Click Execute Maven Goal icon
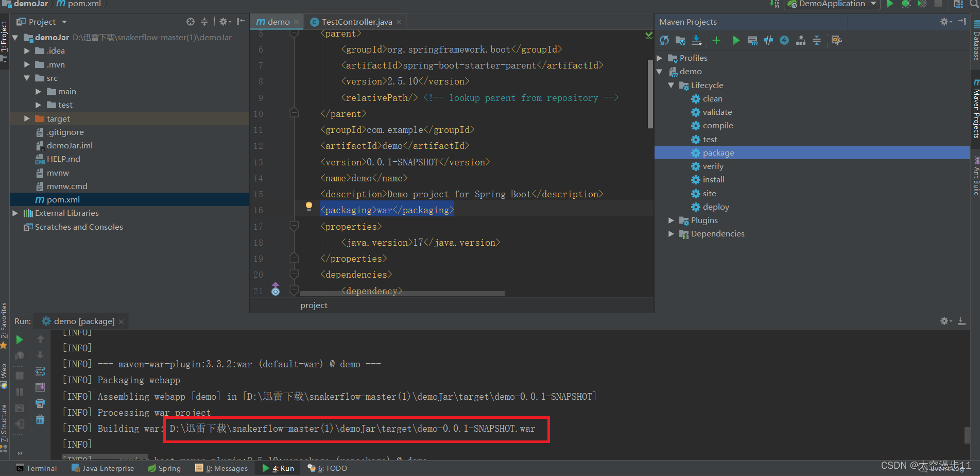The height and width of the screenshot is (476, 980). pyautogui.click(x=752, y=40)
